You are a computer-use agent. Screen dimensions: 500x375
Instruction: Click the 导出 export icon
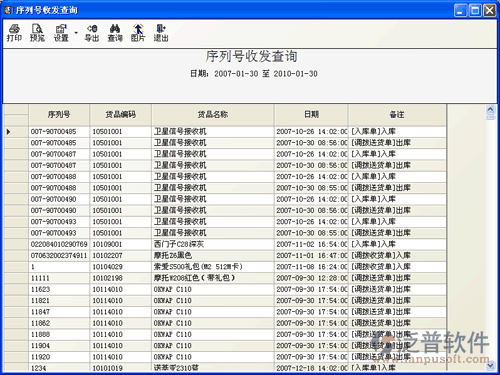[x=92, y=33]
